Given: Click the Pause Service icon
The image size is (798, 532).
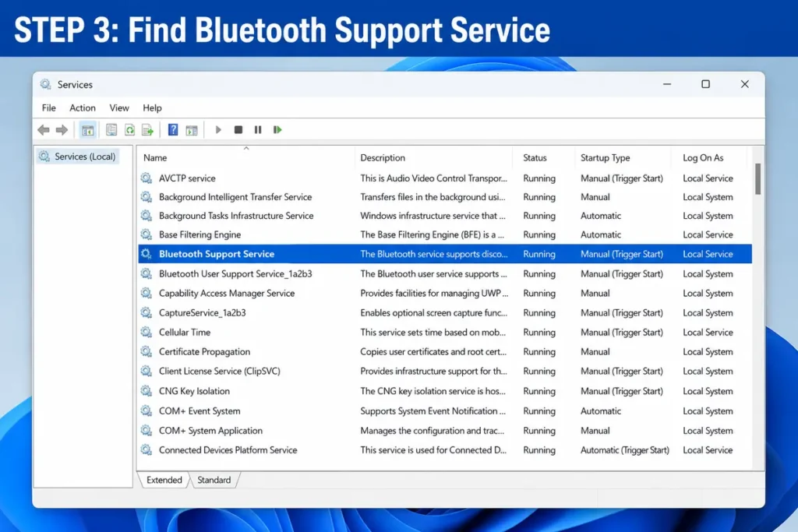Looking at the screenshot, I should (258, 130).
